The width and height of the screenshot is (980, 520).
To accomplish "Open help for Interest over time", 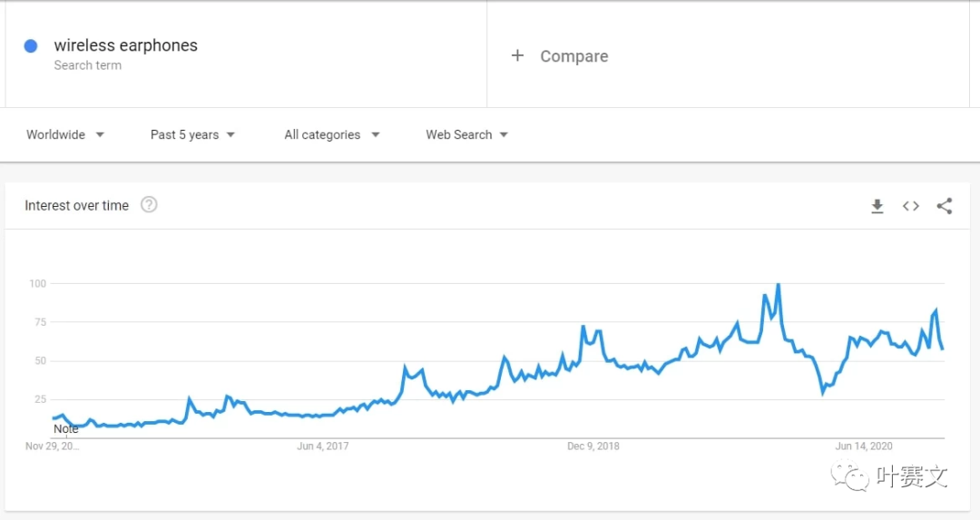I will pos(149,205).
